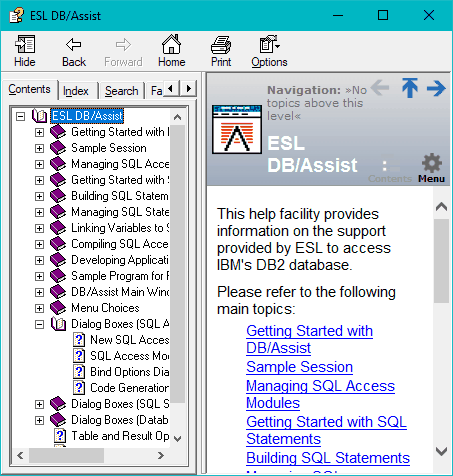Screen dimensions: 453x476
Task: Click the topic page icon for SQL Access Mod
Action: pos(79,356)
